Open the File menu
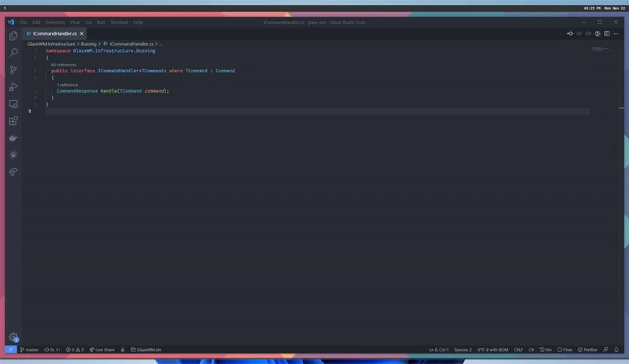The image size is (629, 364). [x=23, y=23]
